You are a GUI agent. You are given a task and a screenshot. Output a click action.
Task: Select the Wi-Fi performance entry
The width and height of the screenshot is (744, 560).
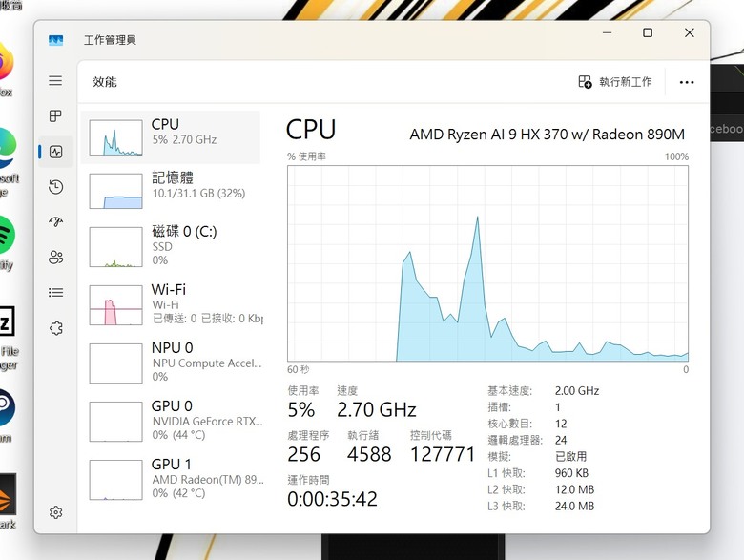[x=171, y=304]
